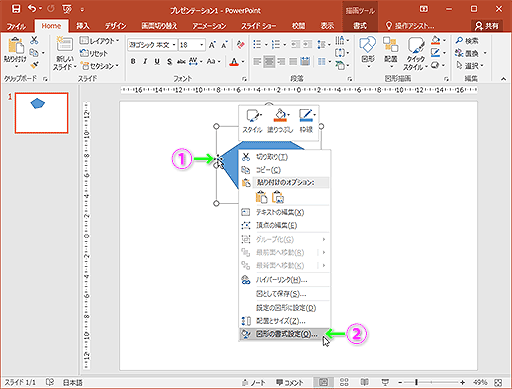Save the presentation with the floppy icon
512x389 pixels.
[16, 9]
